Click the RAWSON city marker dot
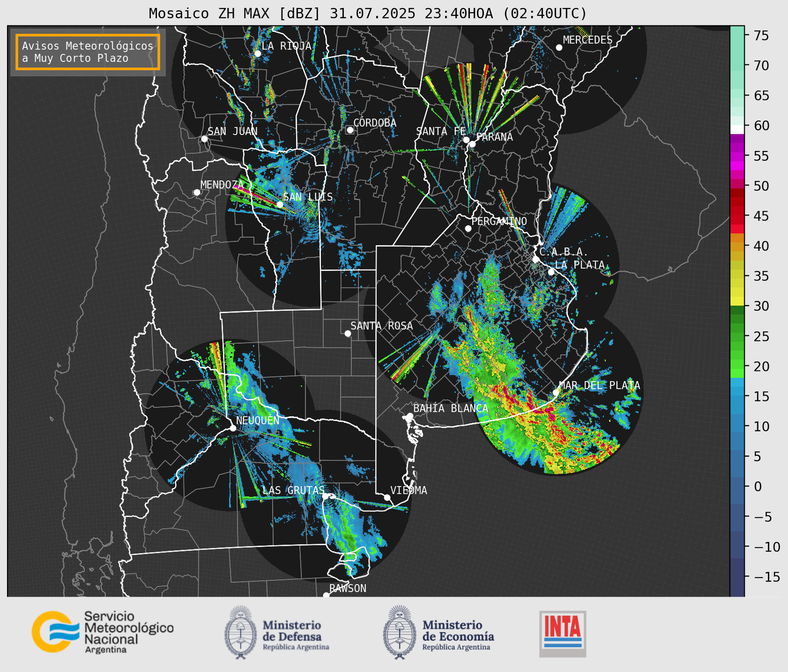 tap(326, 595)
